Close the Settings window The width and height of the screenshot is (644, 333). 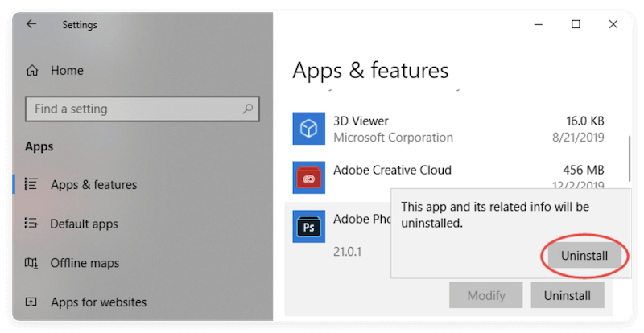(613, 25)
